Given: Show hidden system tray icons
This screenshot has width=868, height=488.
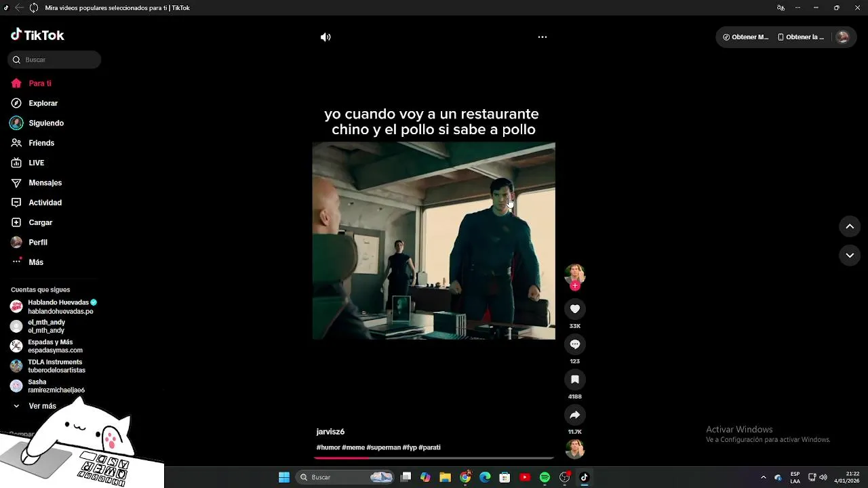Looking at the screenshot, I should (763, 477).
